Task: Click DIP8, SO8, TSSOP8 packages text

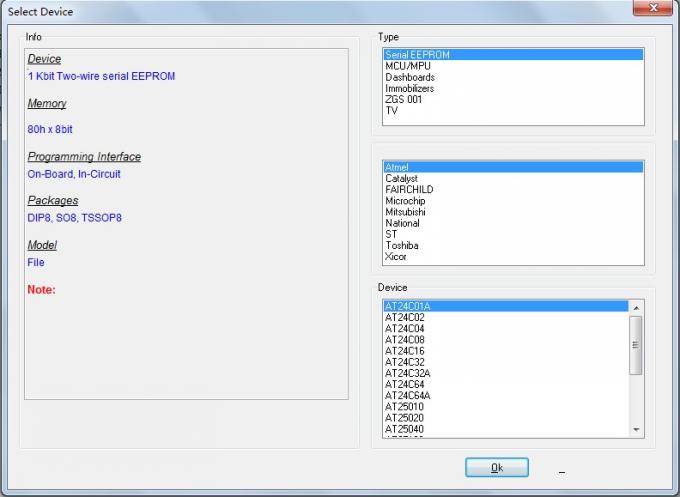Action: pyautogui.click(x=75, y=218)
